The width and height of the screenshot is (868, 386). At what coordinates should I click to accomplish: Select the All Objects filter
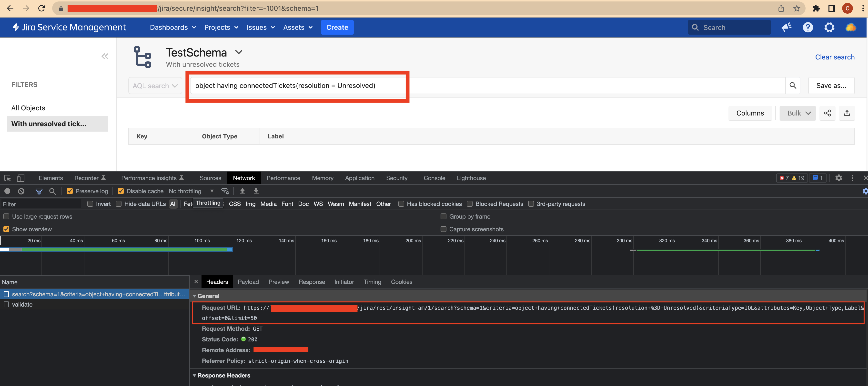pyautogui.click(x=28, y=108)
